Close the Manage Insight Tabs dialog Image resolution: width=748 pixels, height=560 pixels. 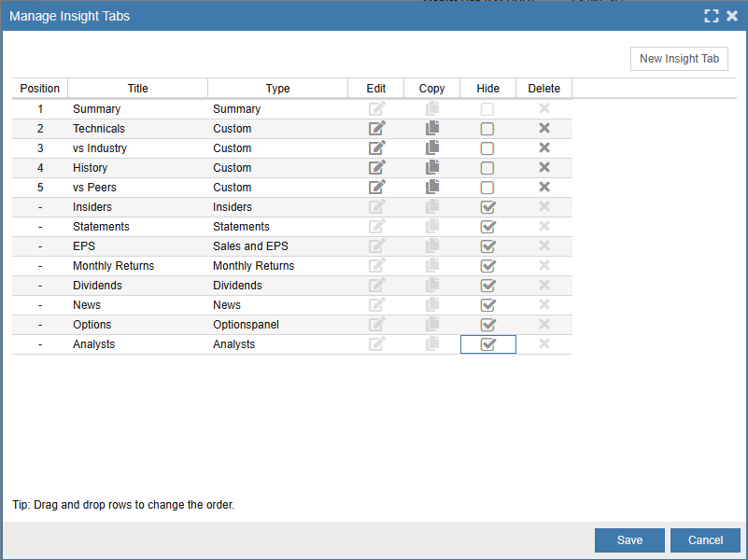[x=732, y=16]
